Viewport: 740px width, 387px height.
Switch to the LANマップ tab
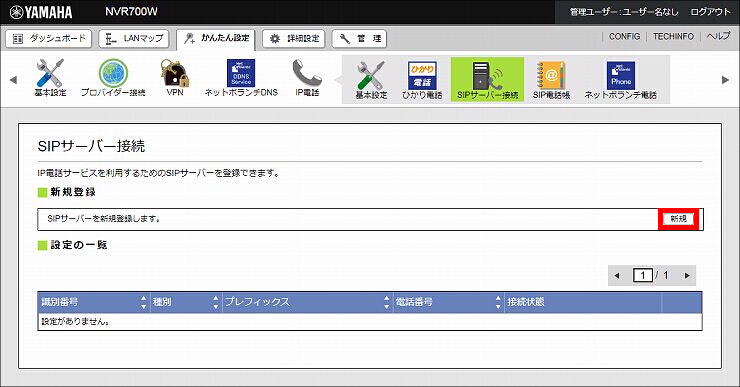tap(134, 39)
